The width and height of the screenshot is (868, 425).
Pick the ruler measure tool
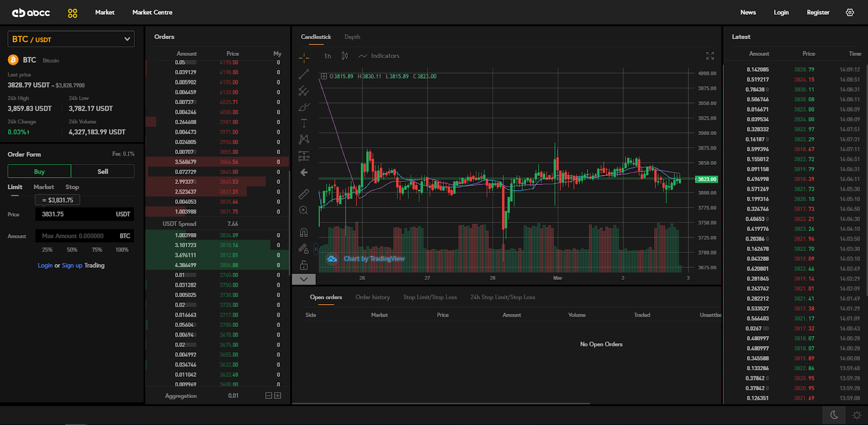304,194
